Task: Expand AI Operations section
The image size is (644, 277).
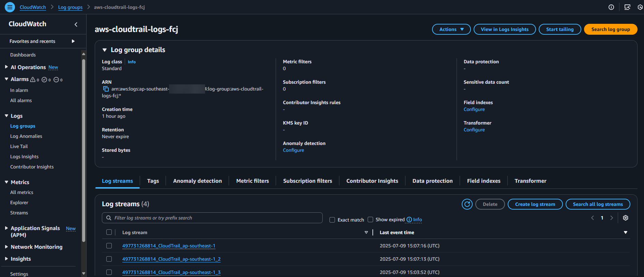Action: tap(6, 67)
